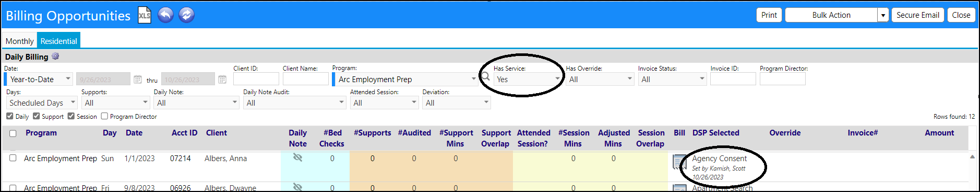Switch to the Monthly tab
This screenshot has height=192, width=980.
click(20, 41)
